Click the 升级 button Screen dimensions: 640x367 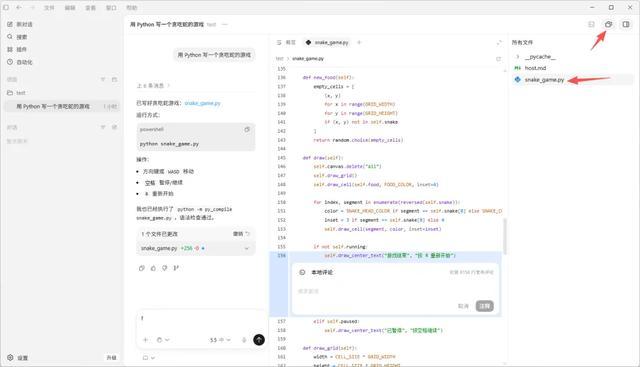tap(111, 358)
